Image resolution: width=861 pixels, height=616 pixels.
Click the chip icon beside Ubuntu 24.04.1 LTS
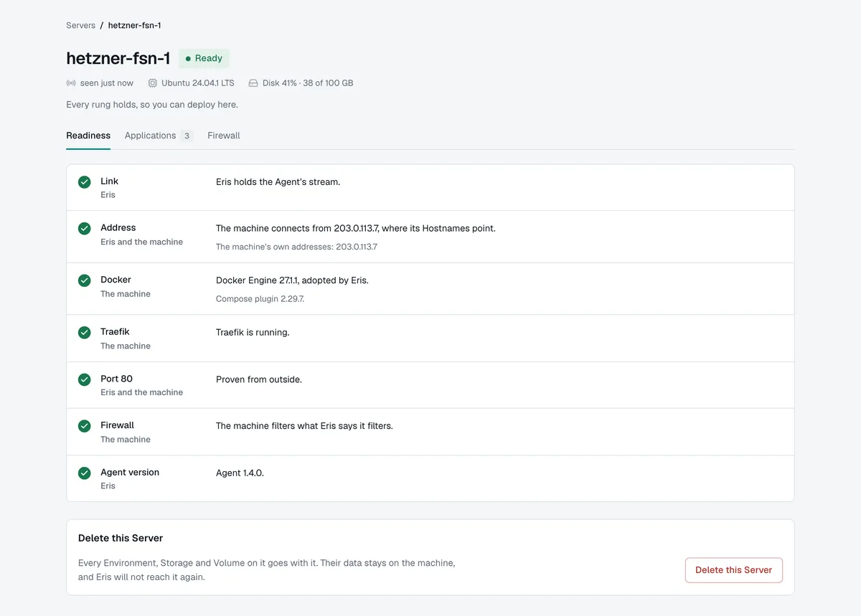tap(152, 83)
